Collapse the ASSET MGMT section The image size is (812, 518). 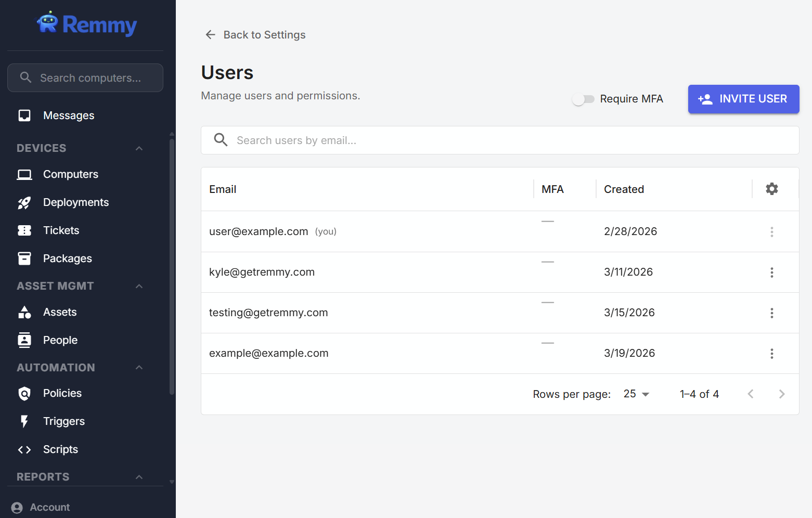[139, 286]
